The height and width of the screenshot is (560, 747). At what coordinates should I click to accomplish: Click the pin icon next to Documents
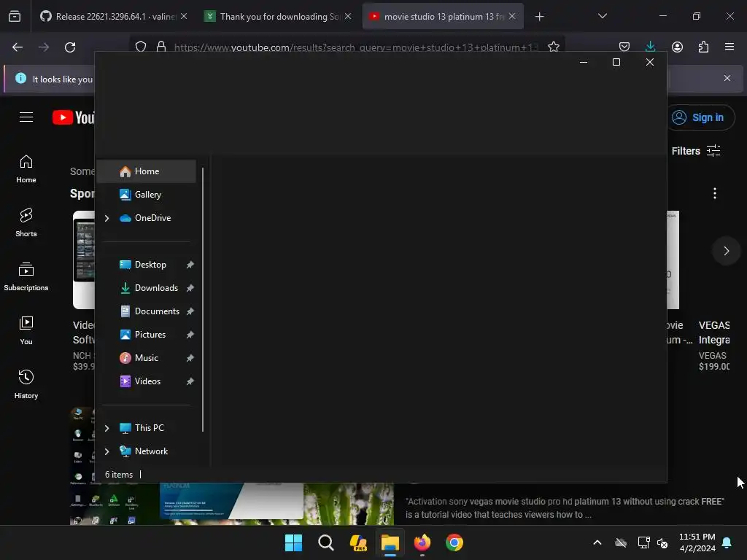190,311
